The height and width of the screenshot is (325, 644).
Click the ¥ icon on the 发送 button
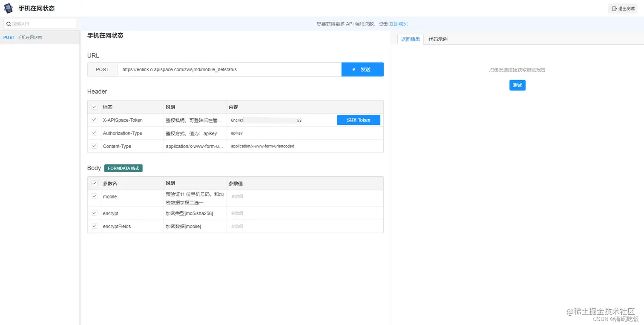(354, 69)
